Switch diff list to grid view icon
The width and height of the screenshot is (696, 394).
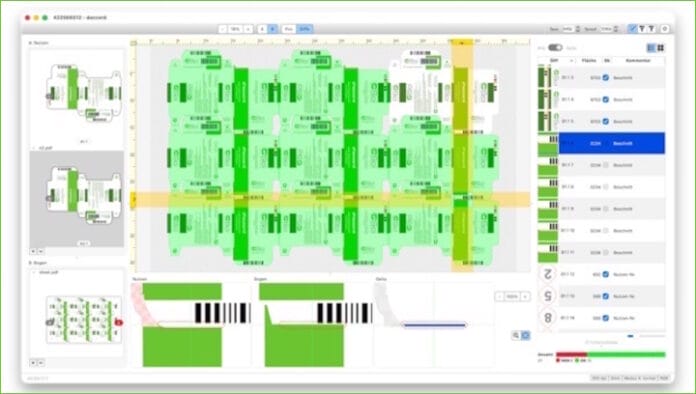pyautogui.click(x=660, y=48)
